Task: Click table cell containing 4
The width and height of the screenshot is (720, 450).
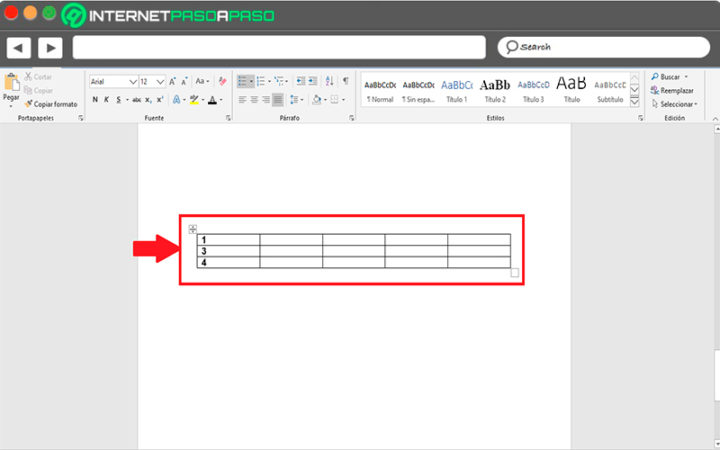Action: pyautogui.click(x=228, y=262)
